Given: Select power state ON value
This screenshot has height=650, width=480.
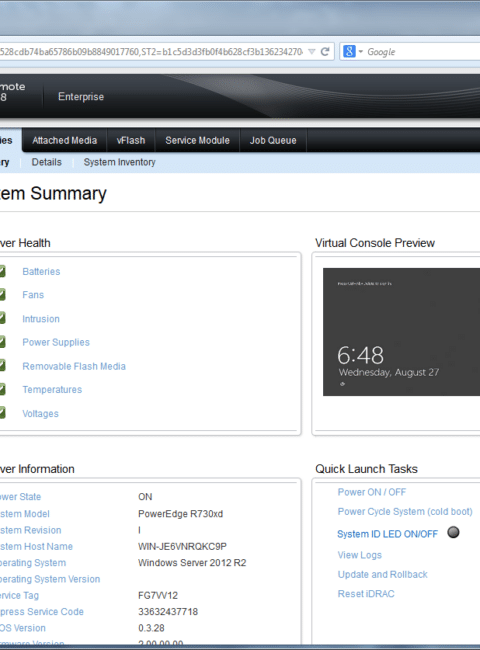Looking at the screenshot, I should (145, 497).
